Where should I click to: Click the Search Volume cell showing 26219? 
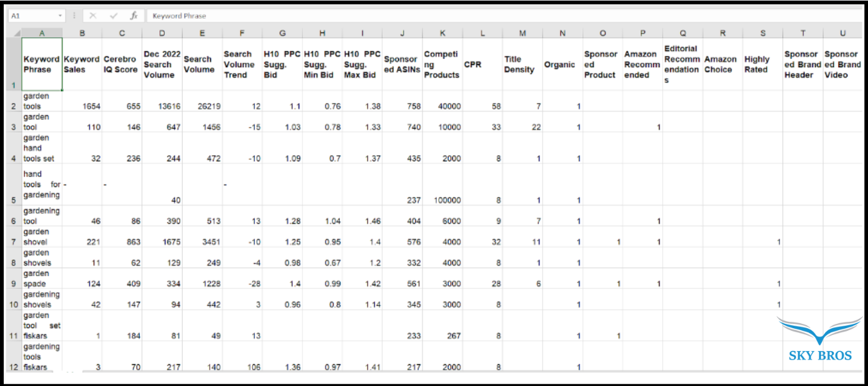pyautogui.click(x=202, y=106)
